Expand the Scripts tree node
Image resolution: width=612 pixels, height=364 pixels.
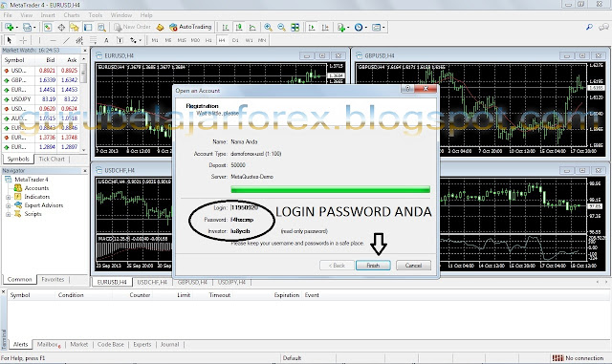9,214
